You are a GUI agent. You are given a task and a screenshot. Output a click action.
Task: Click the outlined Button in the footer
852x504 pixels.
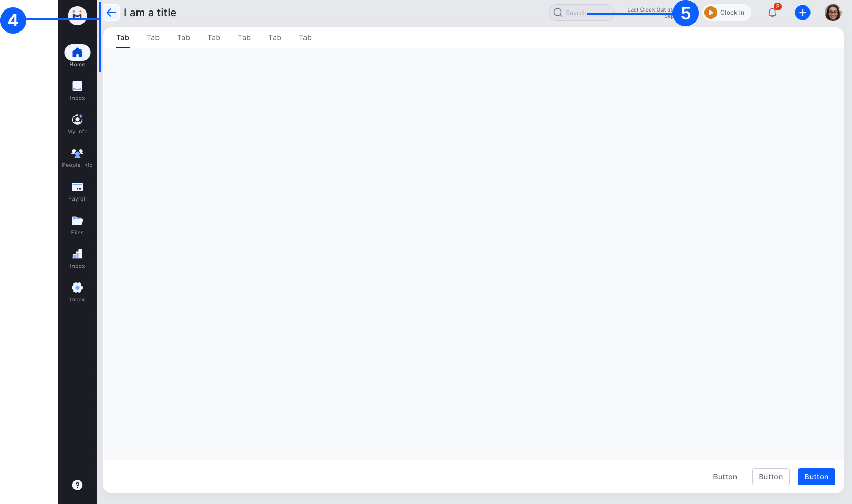tap(770, 477)
